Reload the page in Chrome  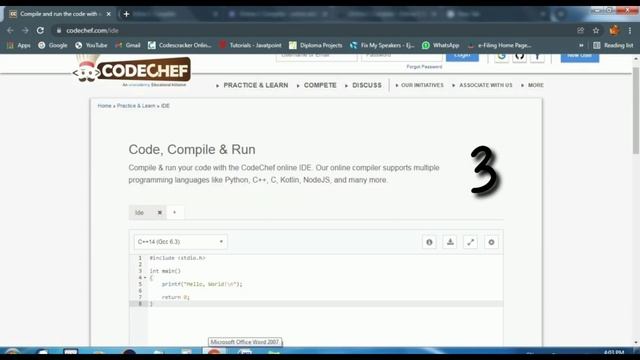pyautogui.click(x=40, y=30)
